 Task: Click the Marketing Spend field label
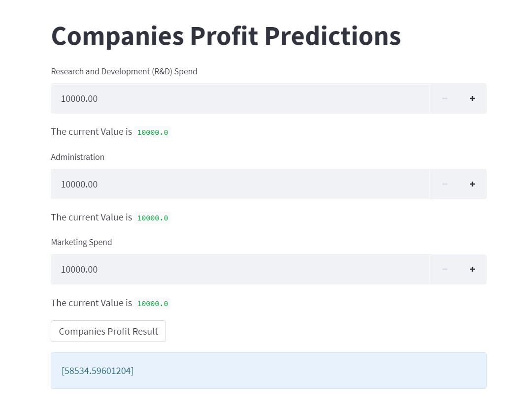81,242
